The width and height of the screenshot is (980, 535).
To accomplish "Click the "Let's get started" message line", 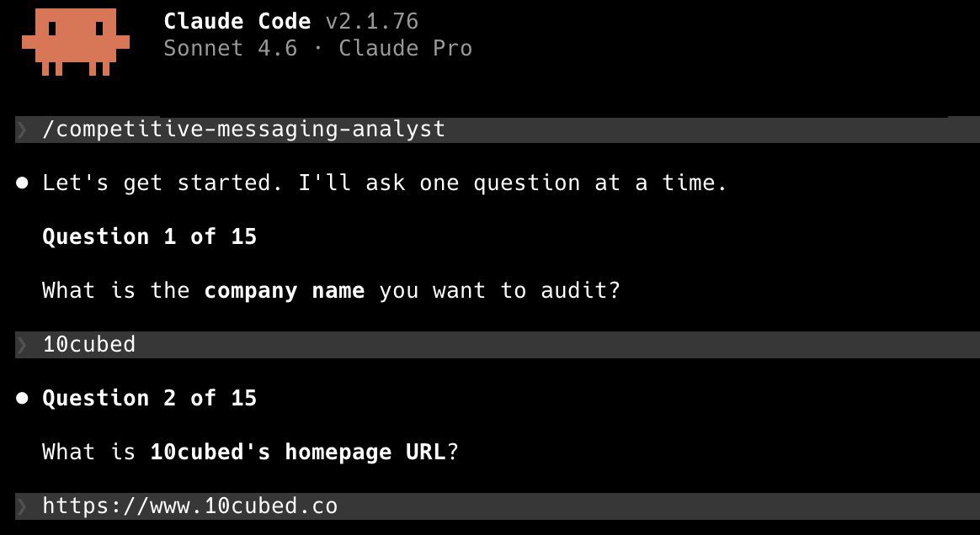I will (x=385, y=183).
